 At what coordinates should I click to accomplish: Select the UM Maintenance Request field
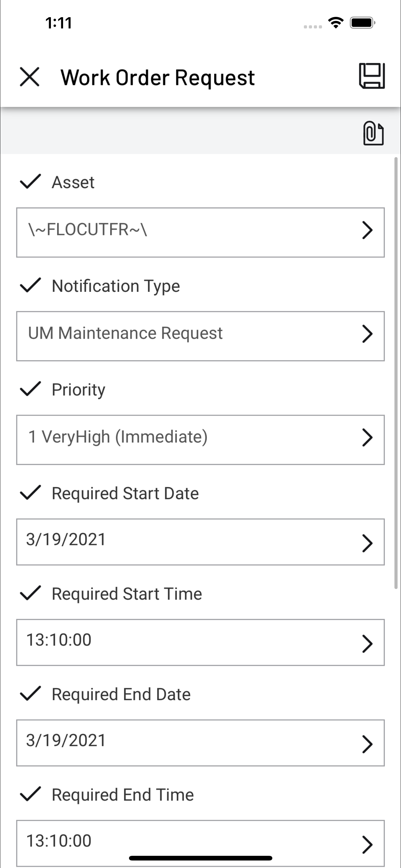pos(200,336)
